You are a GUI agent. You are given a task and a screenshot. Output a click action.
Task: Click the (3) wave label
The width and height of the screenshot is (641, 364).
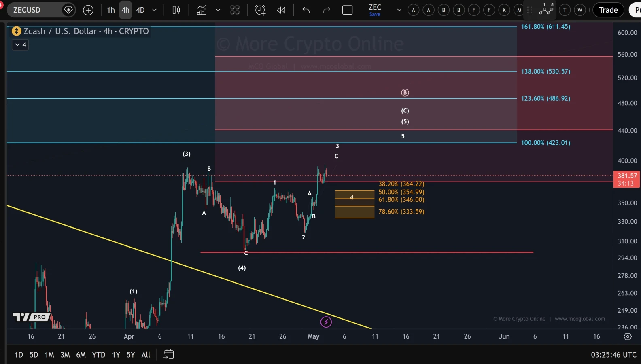186,154
